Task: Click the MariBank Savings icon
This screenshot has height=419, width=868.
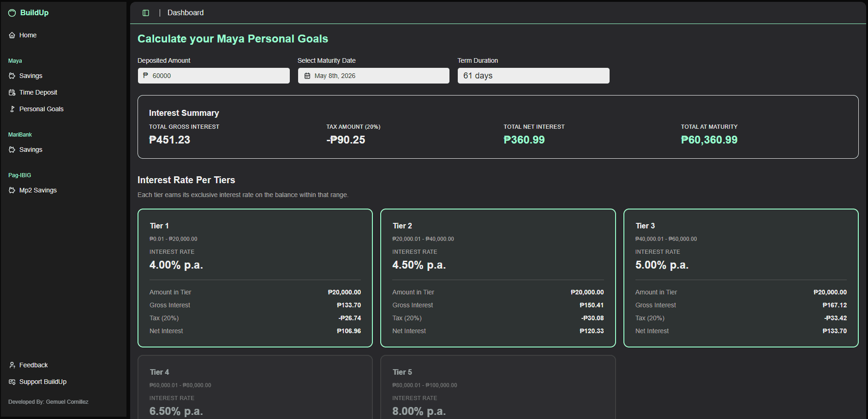Action: [x=12, y=150]
